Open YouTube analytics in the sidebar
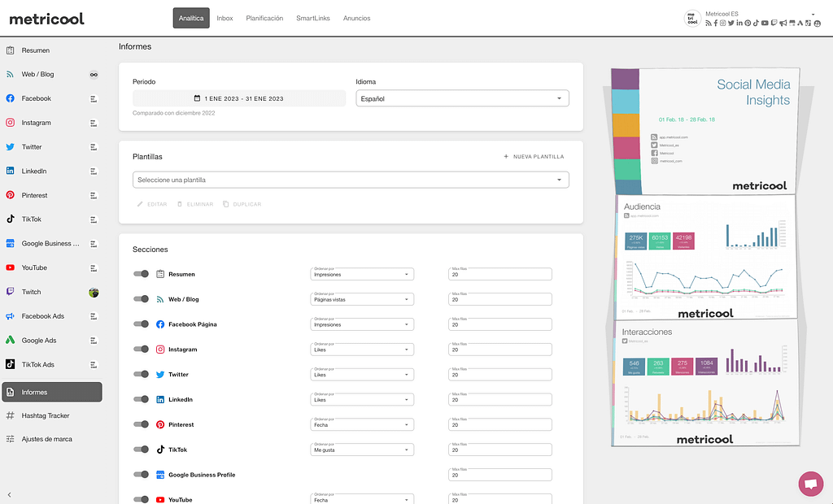The height and width of the screenshot is (504, 833). click(x=34, y=267)
